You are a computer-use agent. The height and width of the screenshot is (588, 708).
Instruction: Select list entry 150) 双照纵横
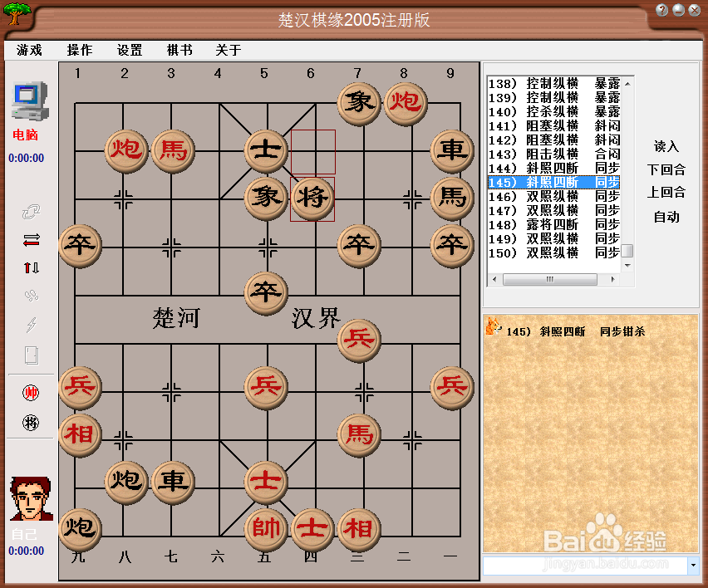tap(554, 252)
